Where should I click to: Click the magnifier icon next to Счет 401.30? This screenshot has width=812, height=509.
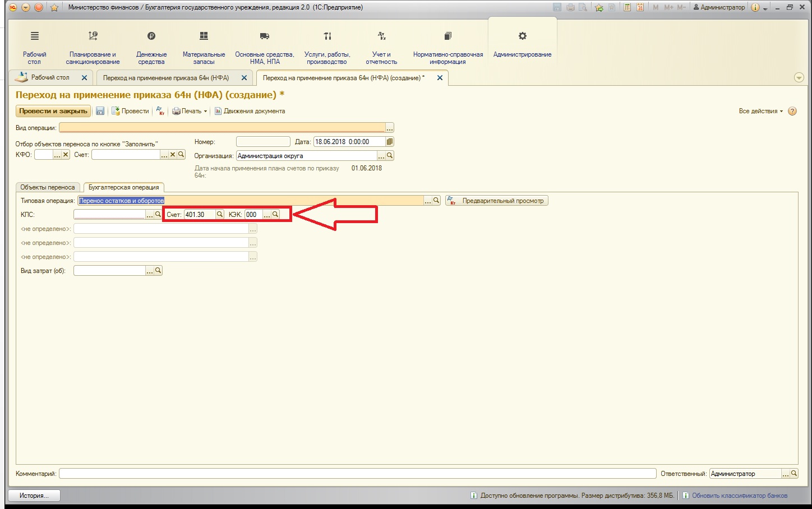(220, 215)
